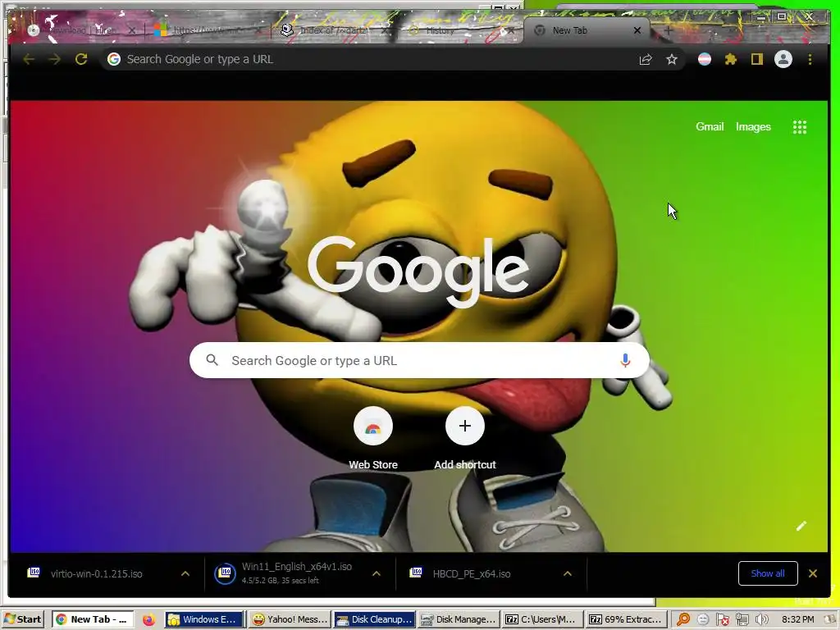Click the network tray icon
This screenshot has width=840, height=630.
pos(742,619)
